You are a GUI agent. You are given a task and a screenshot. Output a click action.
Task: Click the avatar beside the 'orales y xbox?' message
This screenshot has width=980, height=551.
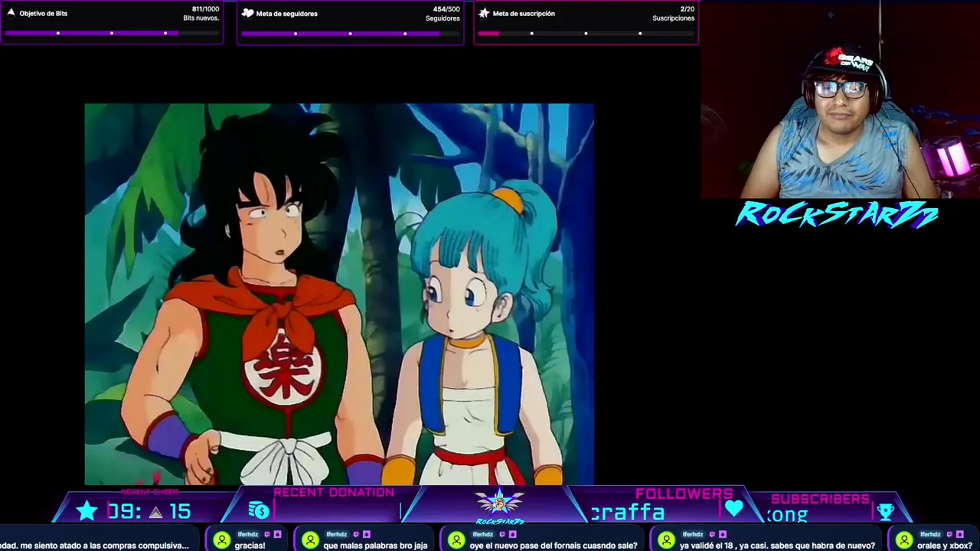point(904,540)
